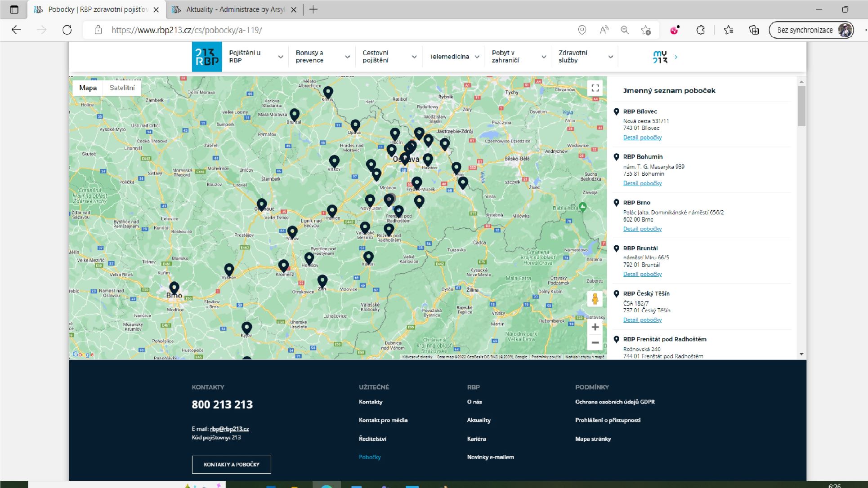Reload the page
The width and height of the screenshot is (868, 488).
(67, 30)
